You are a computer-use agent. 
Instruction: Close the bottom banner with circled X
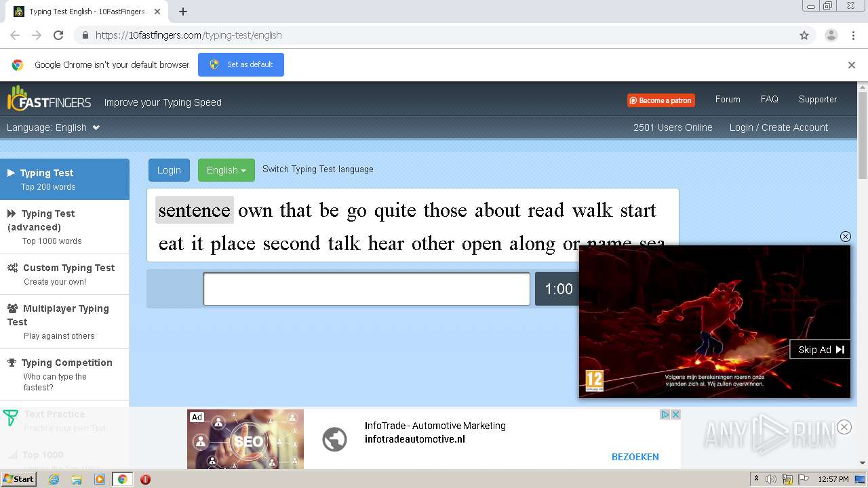844,426
